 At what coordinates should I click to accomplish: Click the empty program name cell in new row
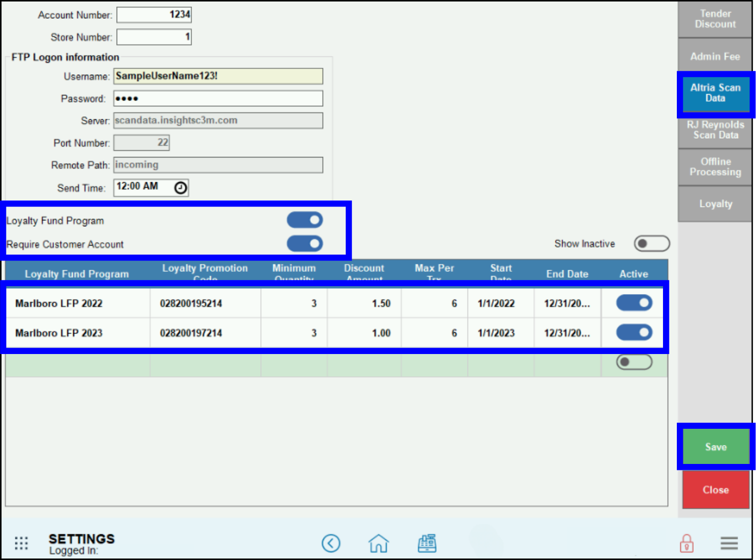tap(78, 365)
